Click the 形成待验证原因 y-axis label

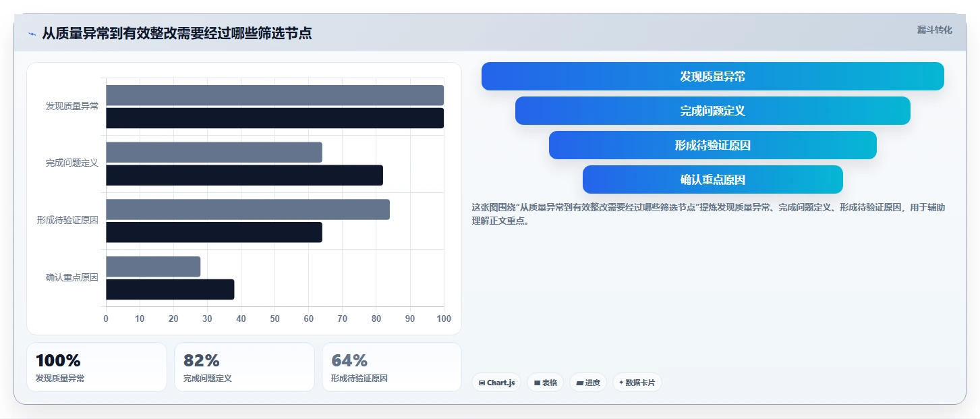(x=68, y=220)
